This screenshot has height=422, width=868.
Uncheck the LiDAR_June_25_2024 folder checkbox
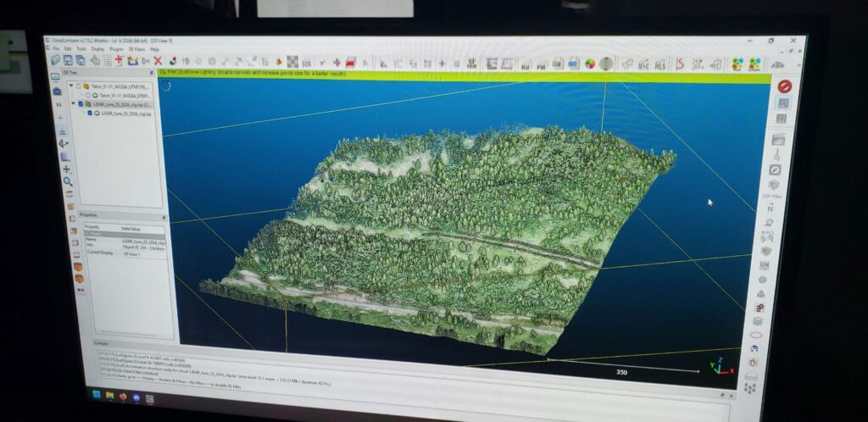[81, 104]
